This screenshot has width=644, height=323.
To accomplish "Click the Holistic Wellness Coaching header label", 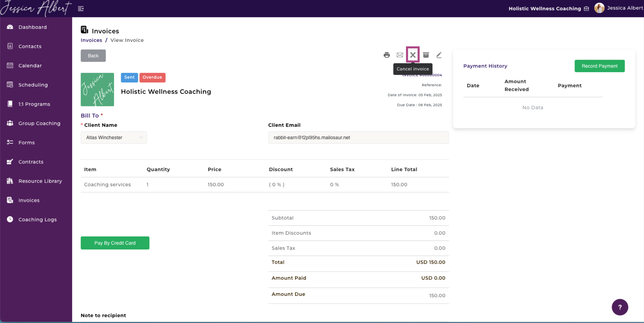I will 545,9.
